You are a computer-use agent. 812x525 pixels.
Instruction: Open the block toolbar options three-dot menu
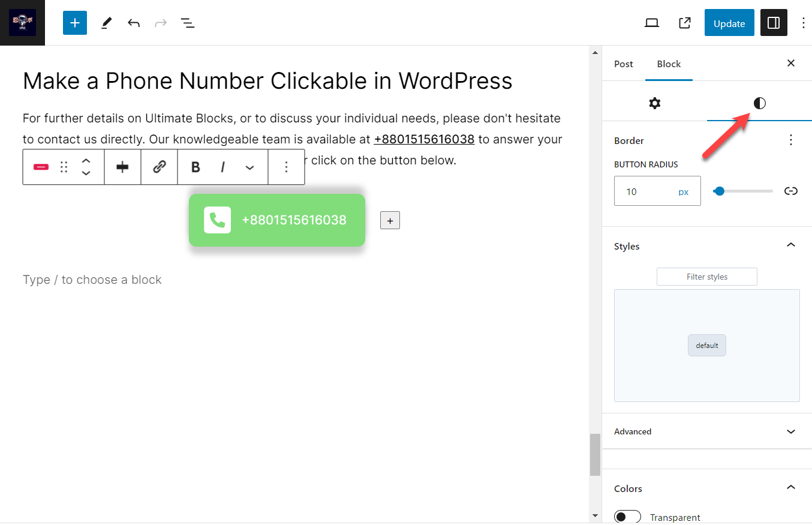pos(287,167)
